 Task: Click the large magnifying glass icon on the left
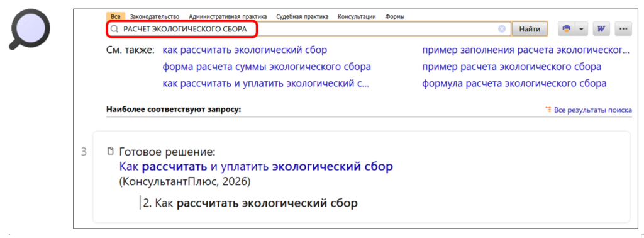coord(30,29)
